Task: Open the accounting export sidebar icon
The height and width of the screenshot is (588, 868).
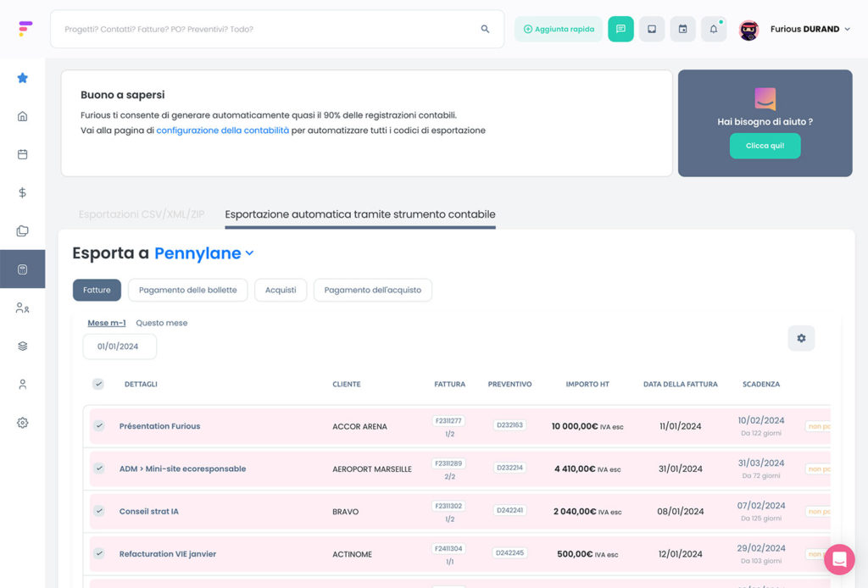Action: tap(23, 269)
